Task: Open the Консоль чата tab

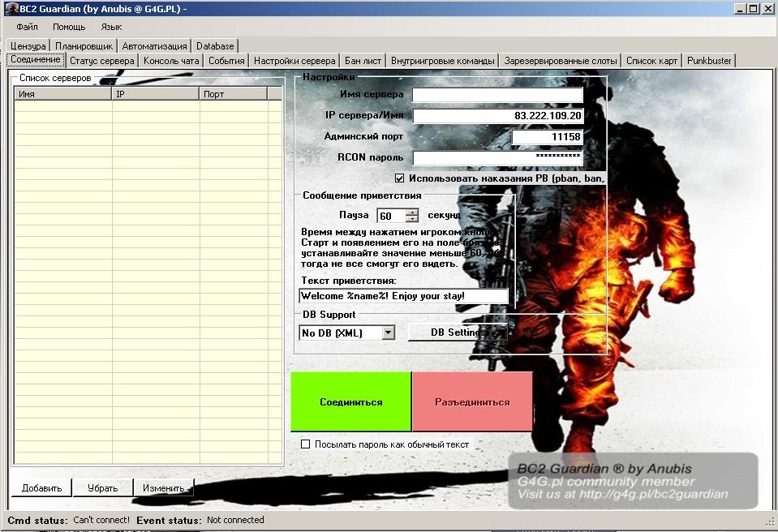Action: point(171,61)
